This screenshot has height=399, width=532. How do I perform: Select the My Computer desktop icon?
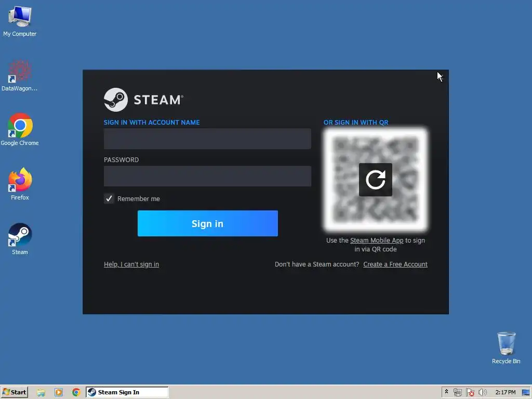pyautogui.click(x=20, y=21)
